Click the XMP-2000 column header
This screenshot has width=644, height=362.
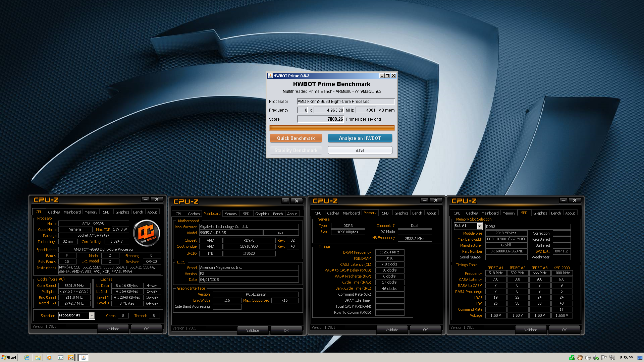tap(561, 268)
